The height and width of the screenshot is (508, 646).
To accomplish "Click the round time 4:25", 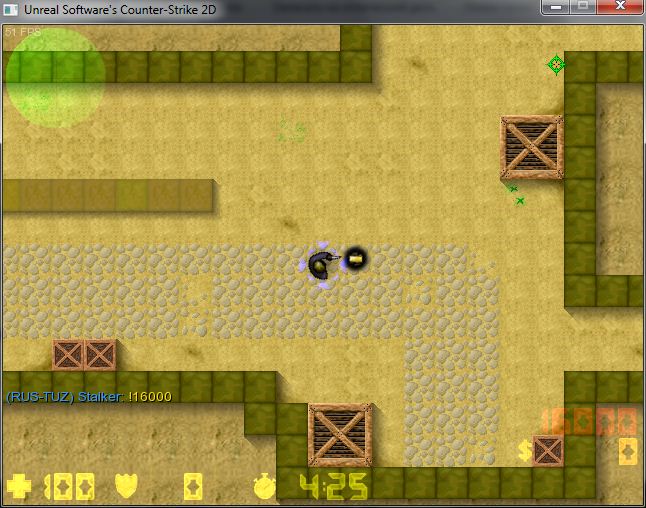I will [x=333, y=487].
